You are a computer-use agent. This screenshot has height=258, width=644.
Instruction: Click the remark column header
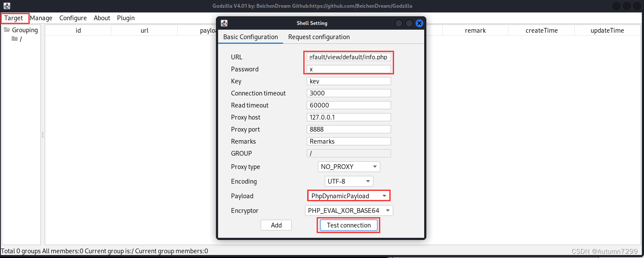[x=475, y=31]
